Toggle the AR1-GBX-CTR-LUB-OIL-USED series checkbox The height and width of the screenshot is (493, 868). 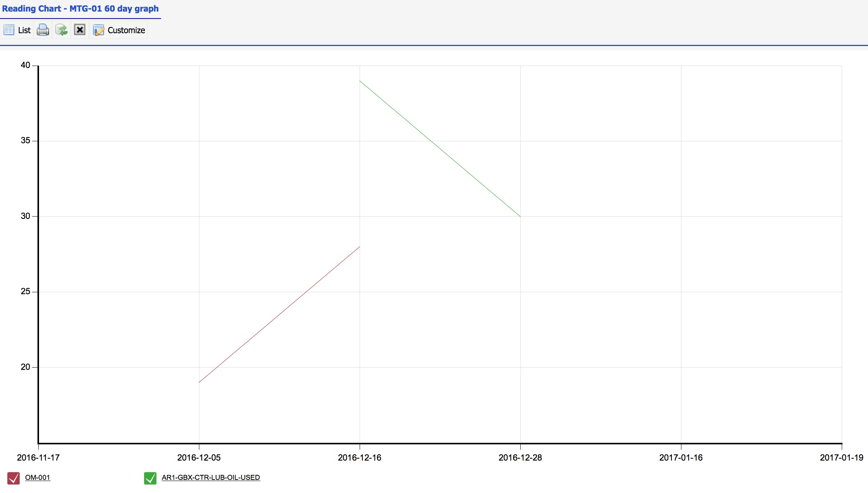click(x=150, y=478)
